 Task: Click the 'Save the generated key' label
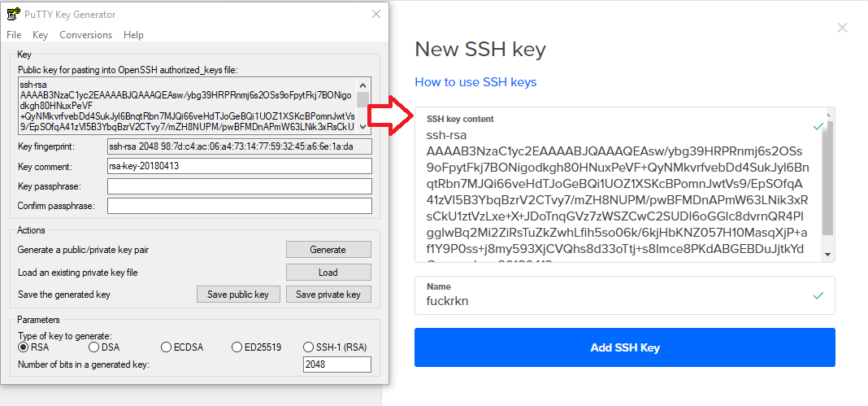(x=64, y=295)
